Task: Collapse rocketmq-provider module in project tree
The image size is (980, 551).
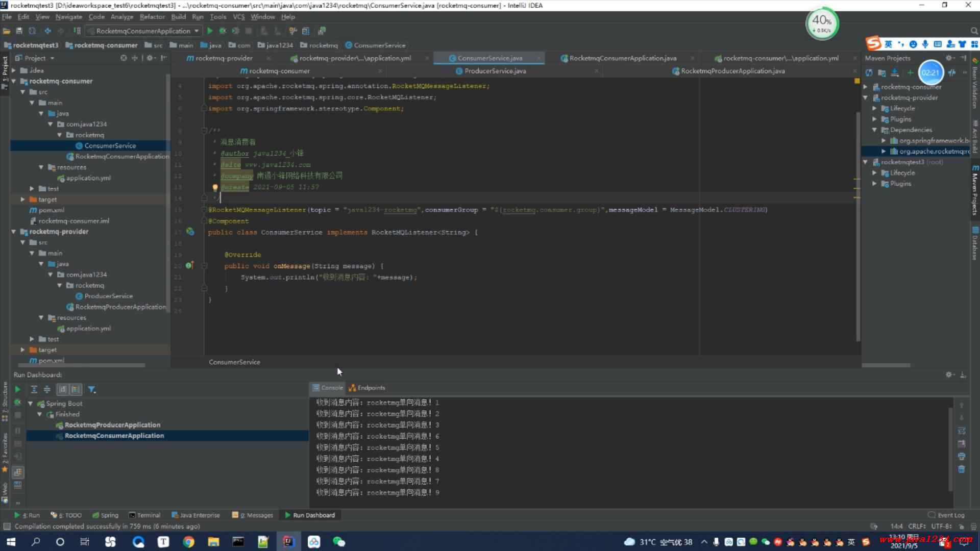Action: 14,232
